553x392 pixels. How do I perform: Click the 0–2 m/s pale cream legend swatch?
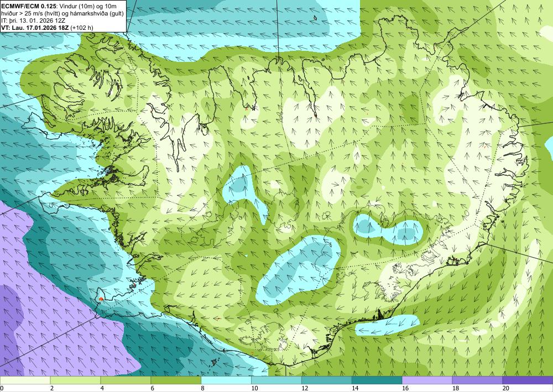pyautogui.click(x=25, y=380)
